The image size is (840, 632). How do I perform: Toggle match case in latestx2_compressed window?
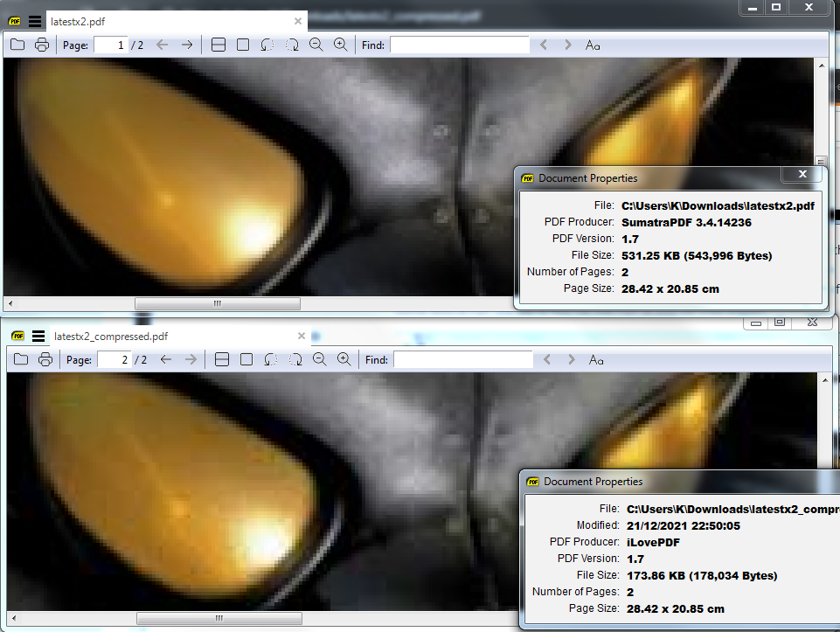(596, 359)
